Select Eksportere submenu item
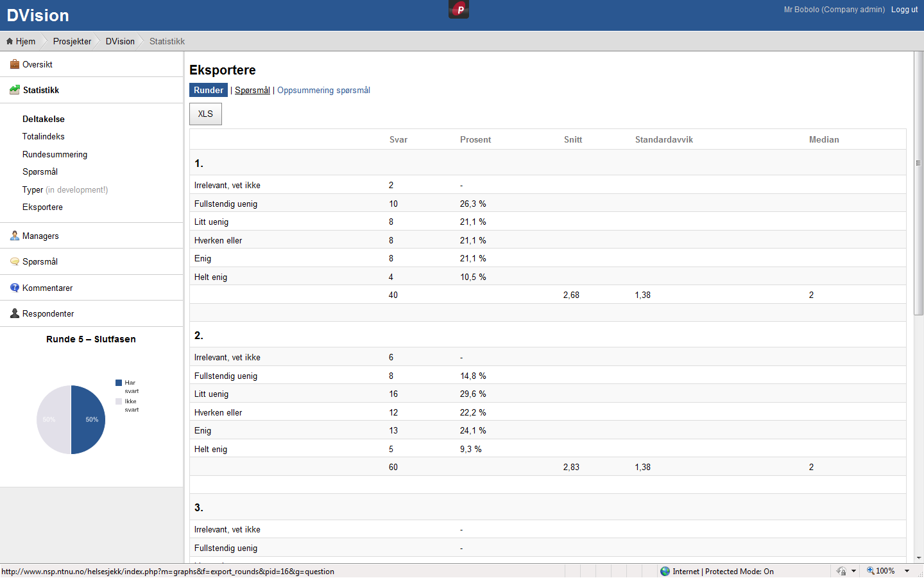 (x=42, y=207)
